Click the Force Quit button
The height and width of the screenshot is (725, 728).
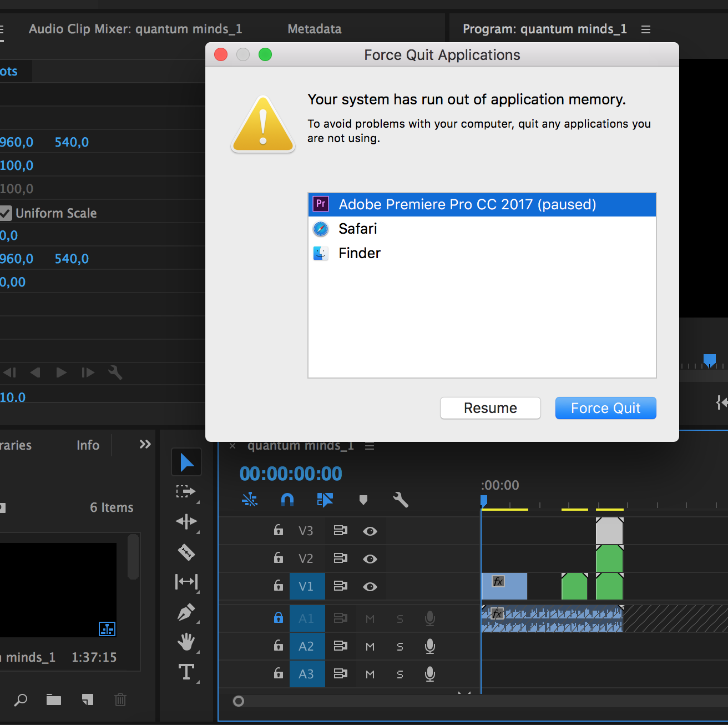tap(606, 408)
